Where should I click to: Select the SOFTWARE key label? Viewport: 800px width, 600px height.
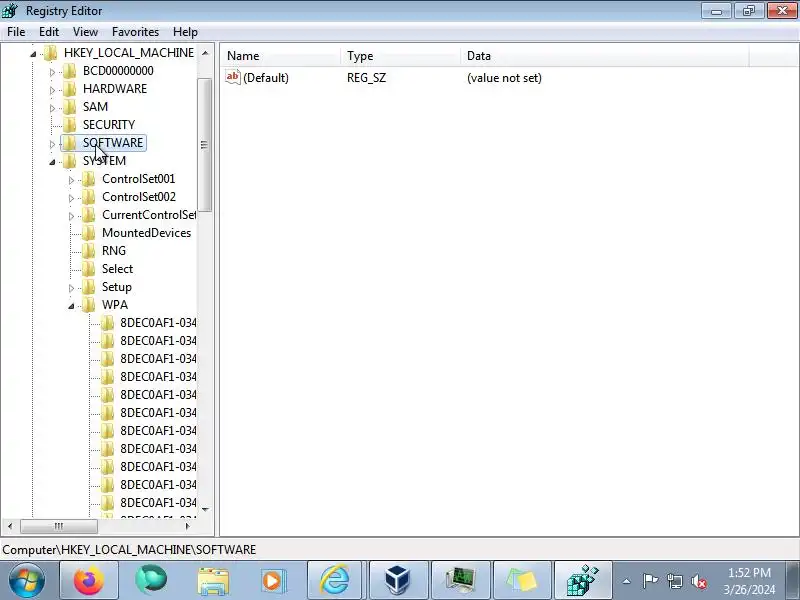coord(113,143)
